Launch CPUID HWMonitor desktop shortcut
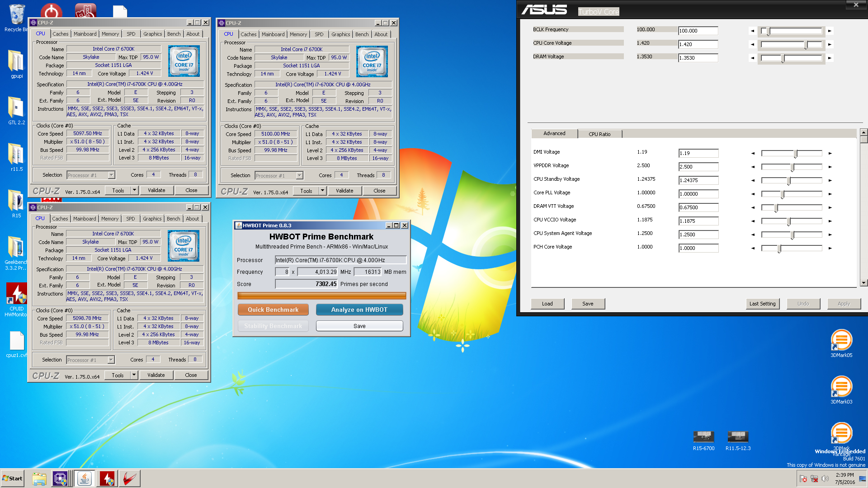The image size is (868, 488). [16, 300]
